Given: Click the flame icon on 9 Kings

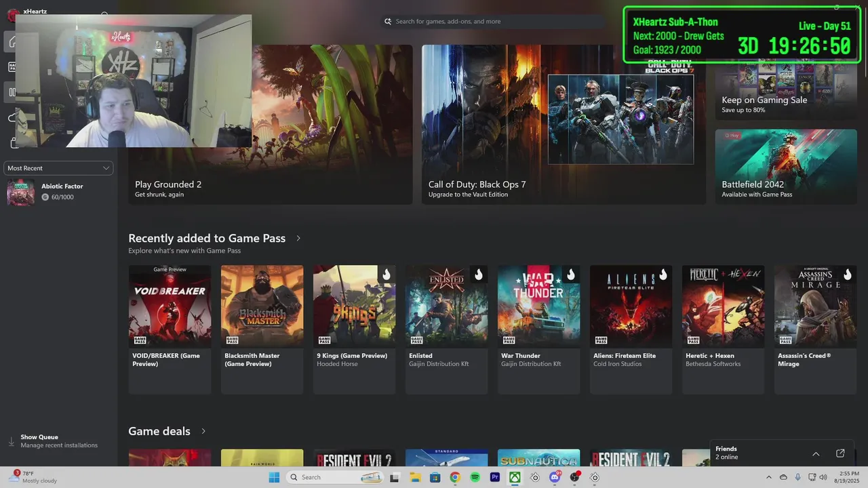Looking at the screenshot, I should (387, 274).
